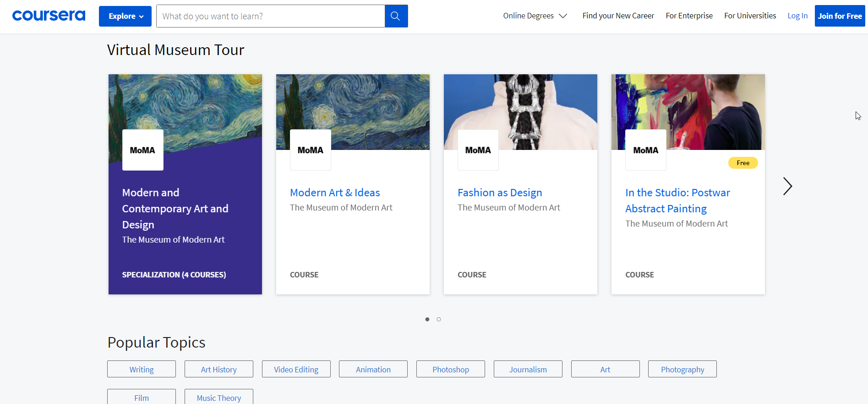Image resolution: width=868 pixels, height=404 pixels.
Task: Click the Free badge on Postwar Painting card
Action: pos(743,163)
